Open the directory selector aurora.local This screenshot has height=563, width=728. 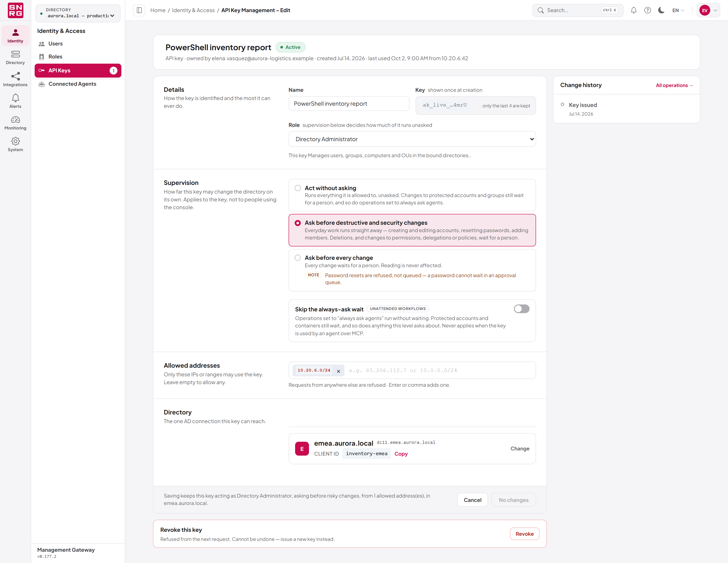pyautogui.click(x=78, y=13)
